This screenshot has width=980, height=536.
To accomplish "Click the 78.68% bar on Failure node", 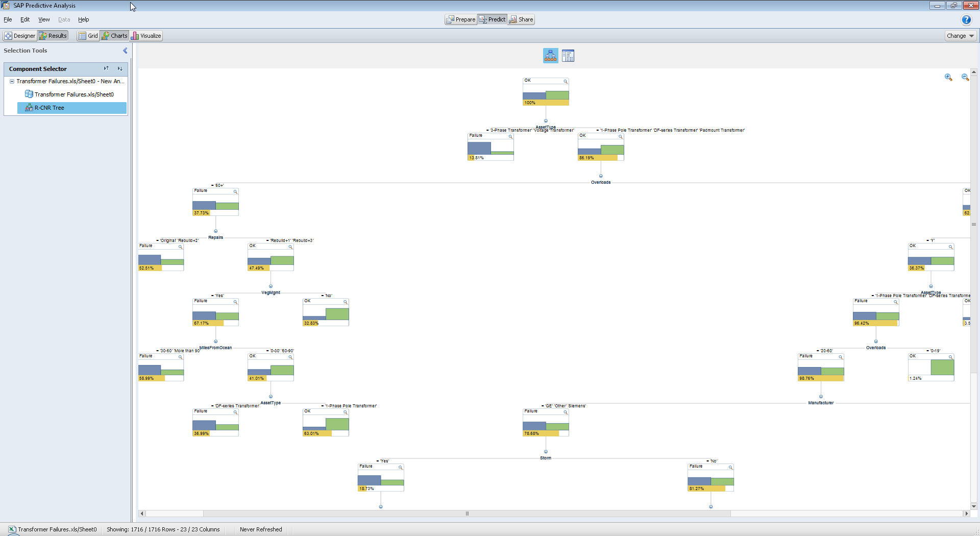I will click(x=541, y=433).
